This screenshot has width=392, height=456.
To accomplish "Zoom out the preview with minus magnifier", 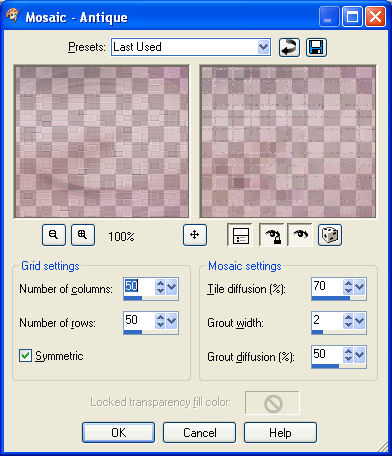I will click(54, 235).
